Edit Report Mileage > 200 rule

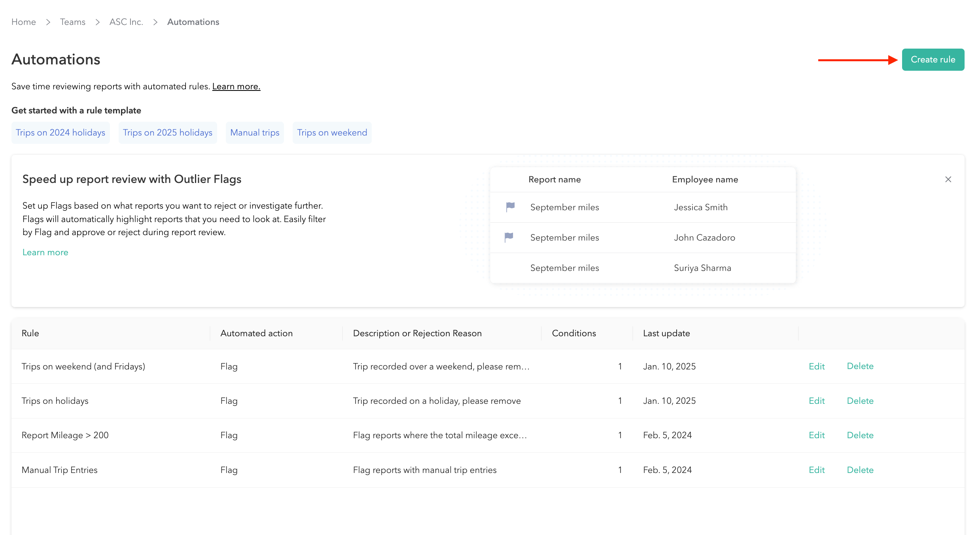coord(816,435)
